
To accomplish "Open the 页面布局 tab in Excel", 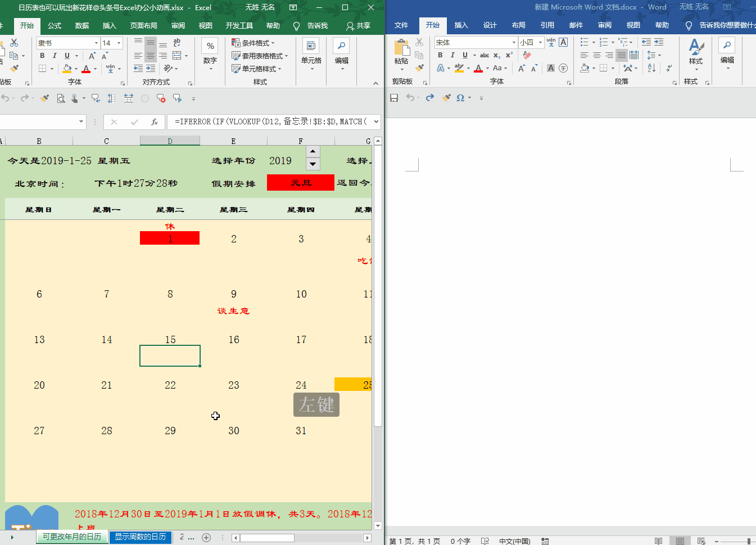I will (144, 26).
